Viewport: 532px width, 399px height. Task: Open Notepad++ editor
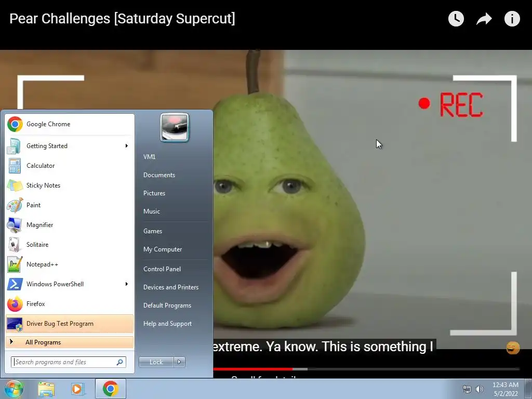70,264
